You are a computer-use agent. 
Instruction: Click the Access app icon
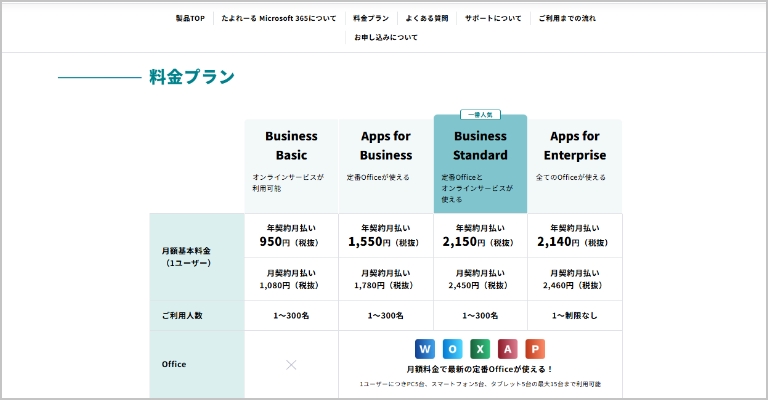coord(507,349)
